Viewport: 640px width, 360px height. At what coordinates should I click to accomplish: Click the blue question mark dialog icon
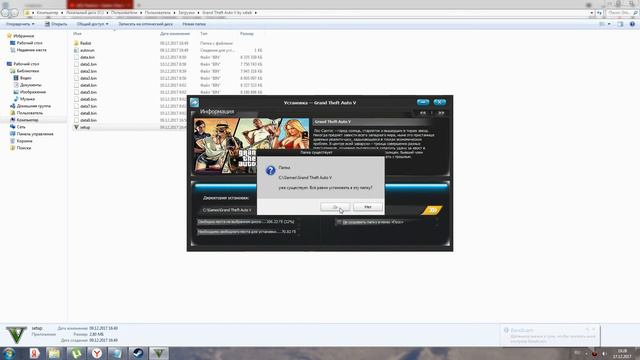(x=270, y=170)
